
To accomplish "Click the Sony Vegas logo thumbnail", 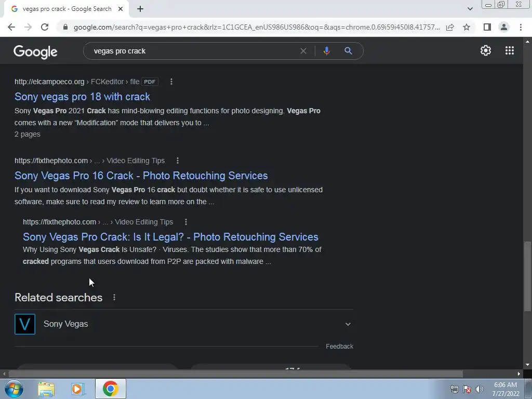I will [x=25, y=324].
